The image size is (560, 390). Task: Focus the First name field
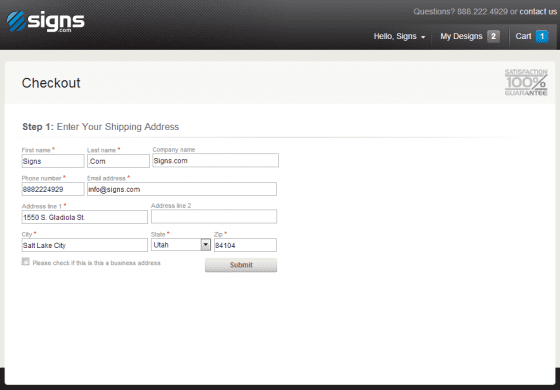(x=53, y=161)
